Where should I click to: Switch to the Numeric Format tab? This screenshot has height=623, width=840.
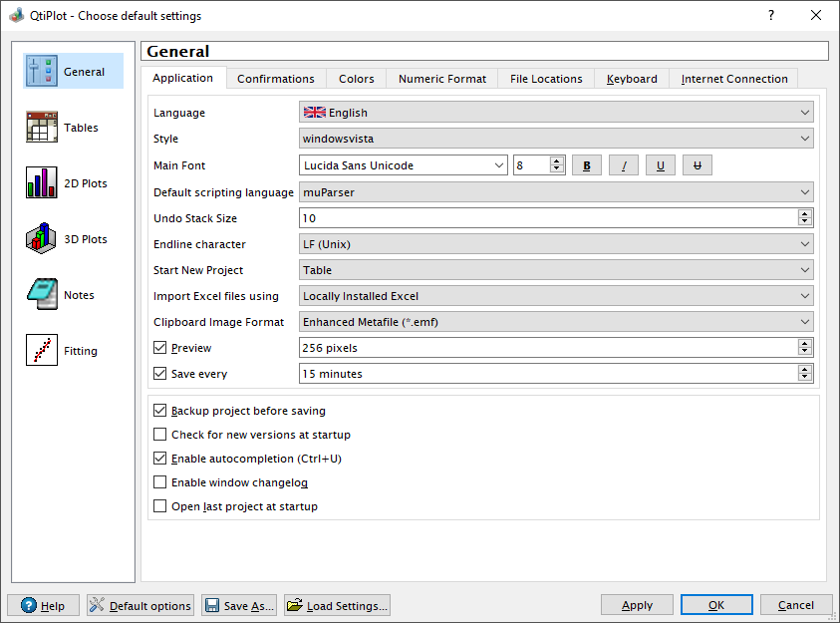pos(442,79)
